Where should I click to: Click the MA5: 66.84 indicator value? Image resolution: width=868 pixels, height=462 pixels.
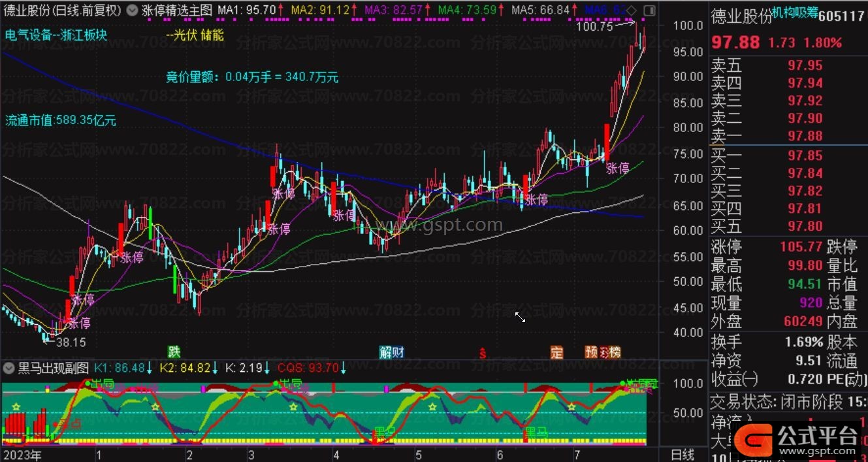[x=541, y=10]
